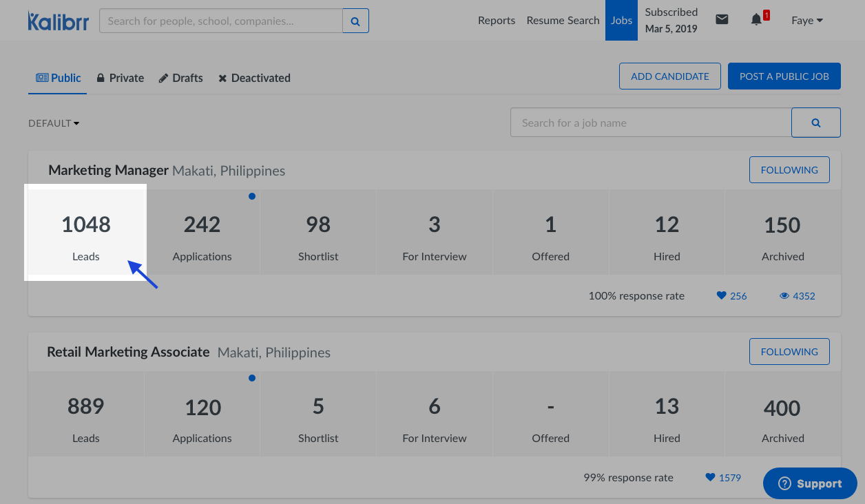Image resolution: width=865 pixels, height=504 pixels.
Task: Open the notifications bell
Action: coord(756,20)
